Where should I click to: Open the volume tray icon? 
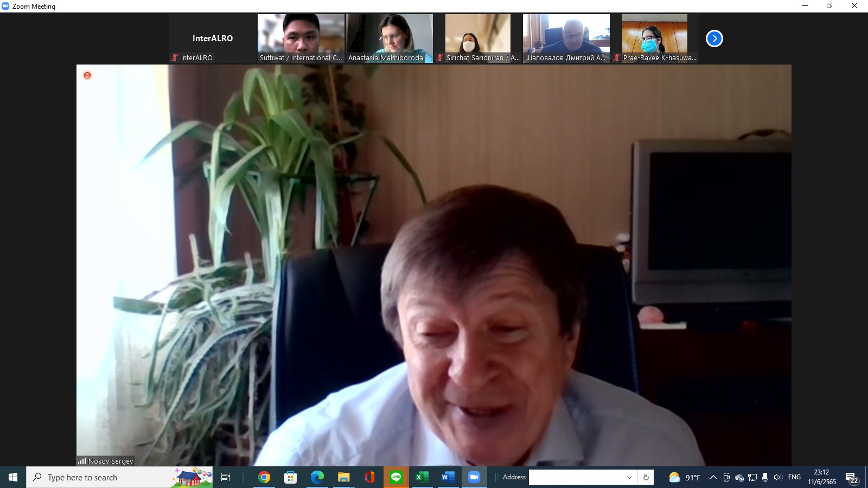(x=778, y=477)
